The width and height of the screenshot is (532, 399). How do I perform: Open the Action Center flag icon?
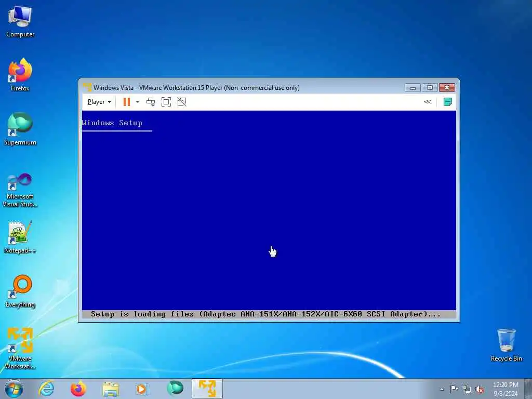tap(454, 389)
